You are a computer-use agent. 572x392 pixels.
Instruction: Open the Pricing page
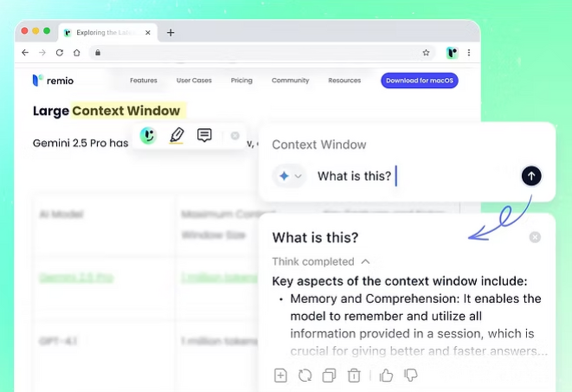(242, 81)
